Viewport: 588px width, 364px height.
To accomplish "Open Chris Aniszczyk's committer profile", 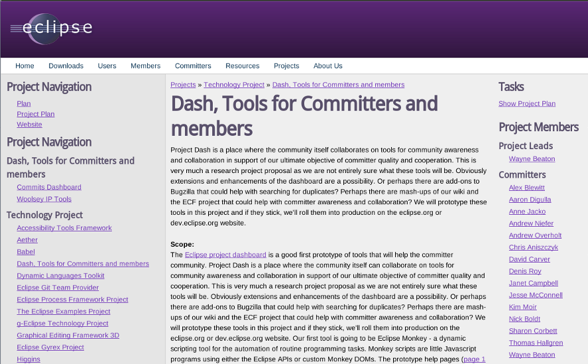I will pos(533,247).
